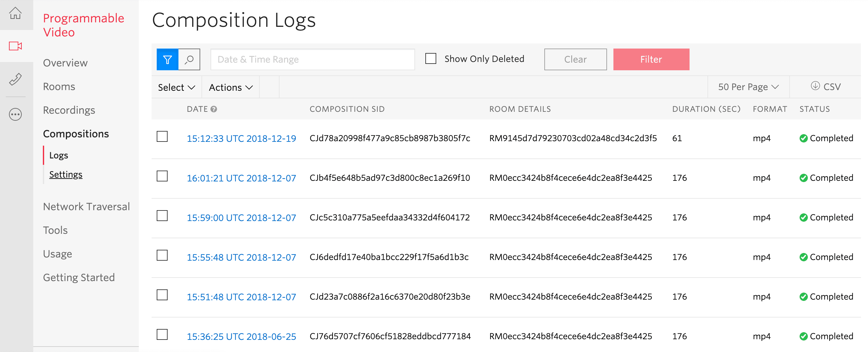The image size is (868, 352).
Task: Expand the Actions dropdown
Action: pyautogui.click(x=231, y=87)
